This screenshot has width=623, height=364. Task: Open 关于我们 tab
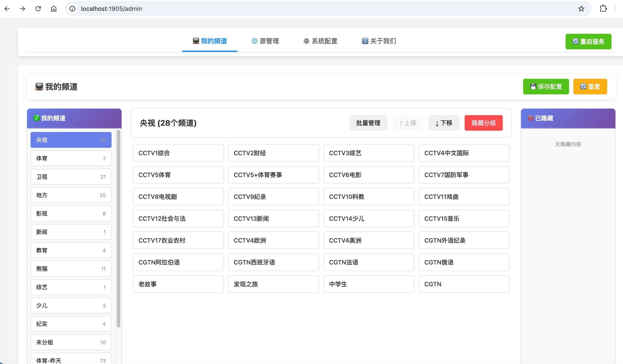click(x=379, y=41)
